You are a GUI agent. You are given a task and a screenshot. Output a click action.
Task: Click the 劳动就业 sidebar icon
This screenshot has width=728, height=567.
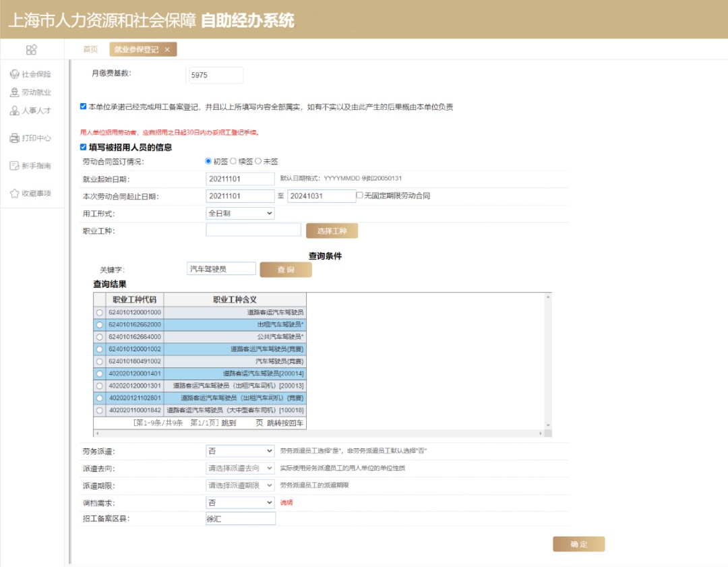pyautogui.click(x=14, y=92)
